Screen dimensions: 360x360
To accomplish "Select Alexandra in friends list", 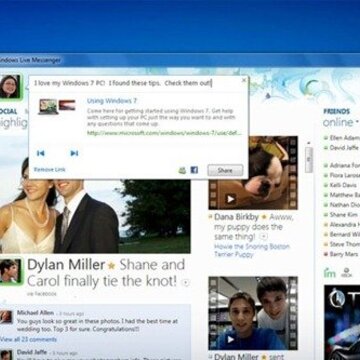I will (x=343, y=224).
